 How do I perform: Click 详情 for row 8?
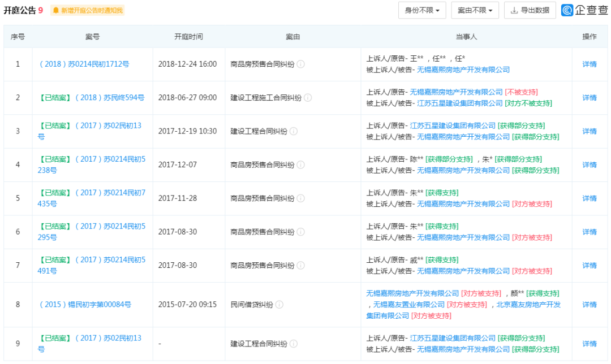click(x=589, y=305)
